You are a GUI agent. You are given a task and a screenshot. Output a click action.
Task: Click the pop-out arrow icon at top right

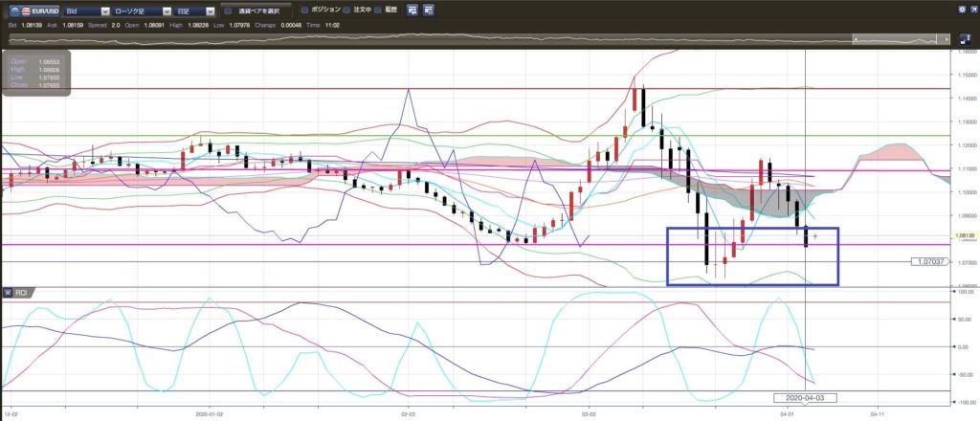pyautogui.click(x=973, y=10)
